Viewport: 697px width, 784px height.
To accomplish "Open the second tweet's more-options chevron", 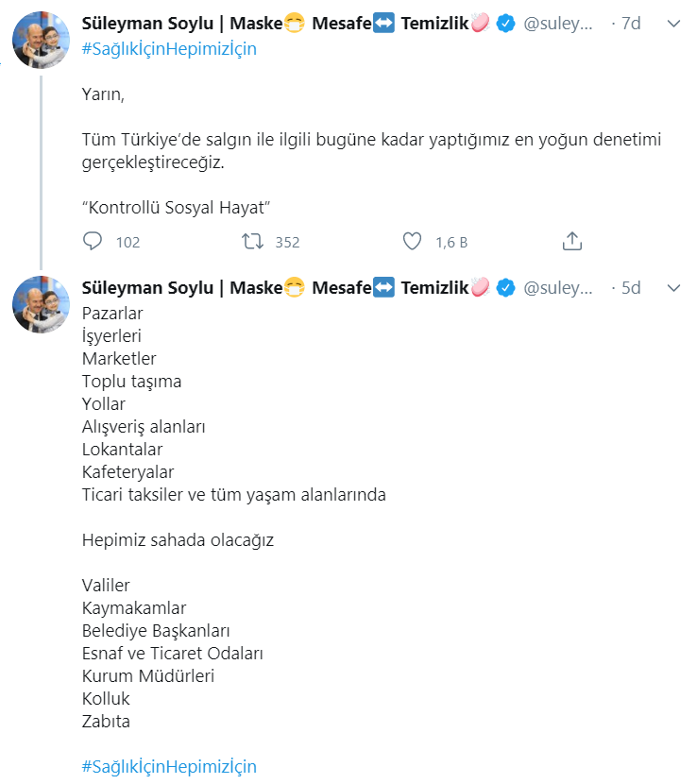I will point(673,287).
